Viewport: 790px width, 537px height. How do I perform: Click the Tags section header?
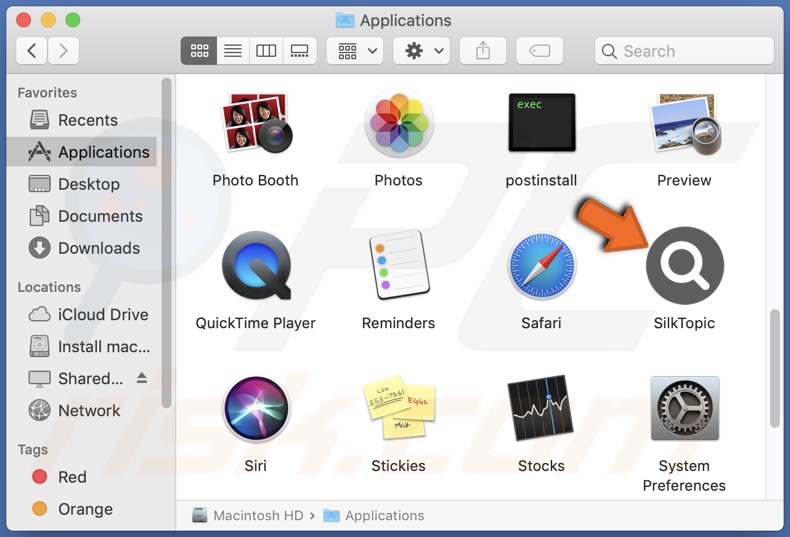(x=33, y=449)
